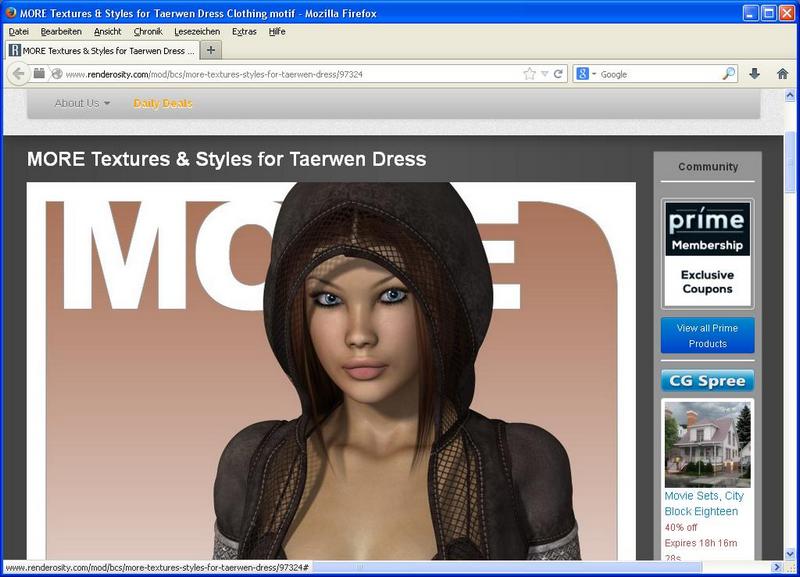
Task: Click the site identity globe icon
Action: [57, 74]
